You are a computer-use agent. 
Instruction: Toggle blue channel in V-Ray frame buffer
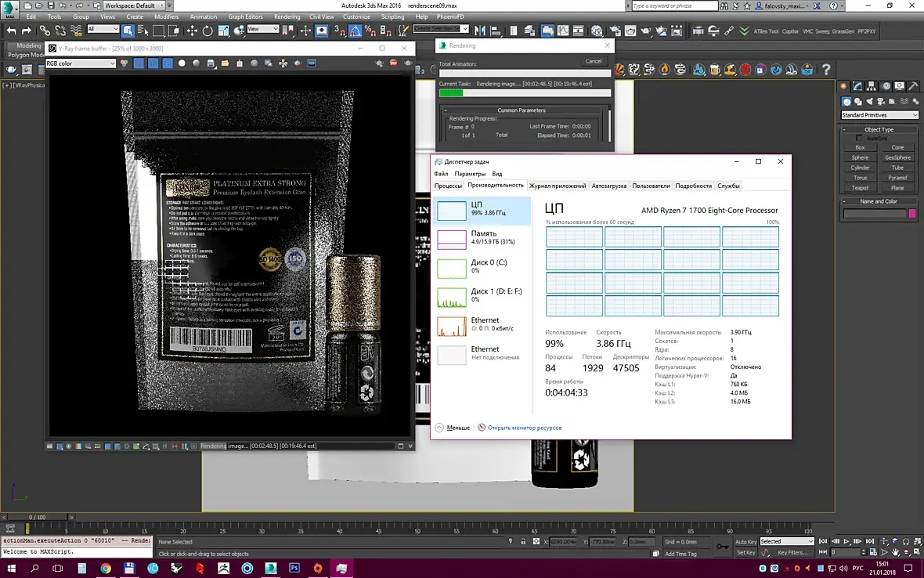pyautogui.click(x=168, y=63)
